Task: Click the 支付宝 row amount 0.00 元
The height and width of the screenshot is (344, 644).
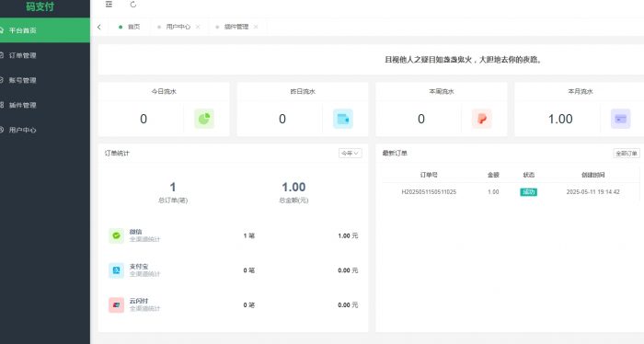Action: pyautogui.click(x=348, y=270)
